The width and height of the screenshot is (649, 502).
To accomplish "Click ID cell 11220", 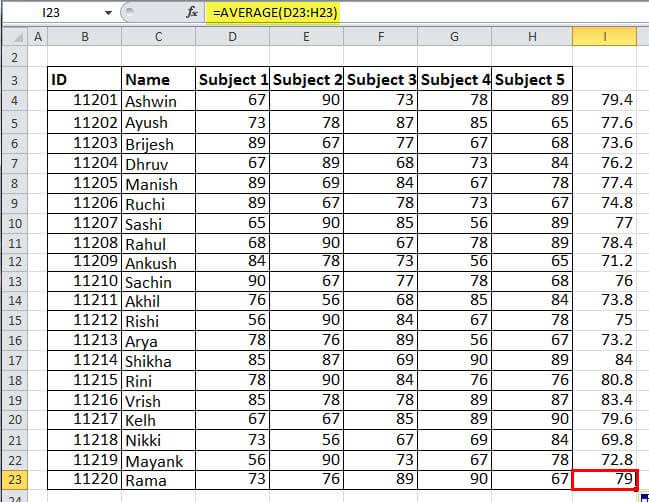I will [x=84, y=480].
